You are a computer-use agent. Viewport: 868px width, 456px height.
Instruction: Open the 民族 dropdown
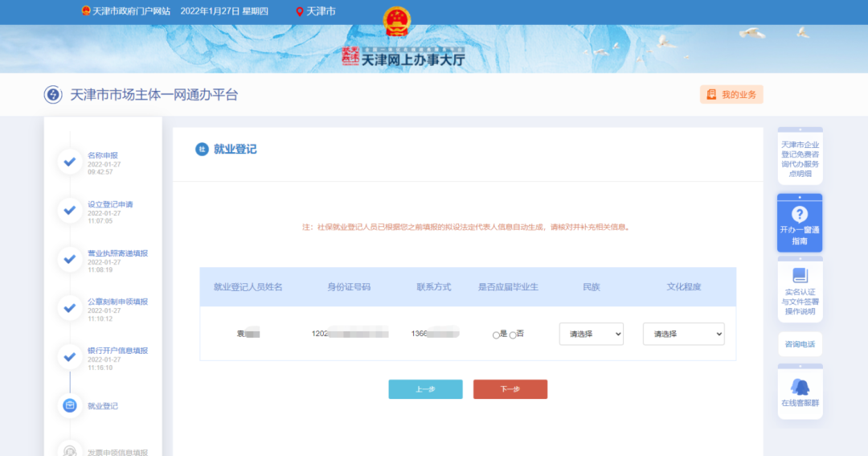(592, 334)
